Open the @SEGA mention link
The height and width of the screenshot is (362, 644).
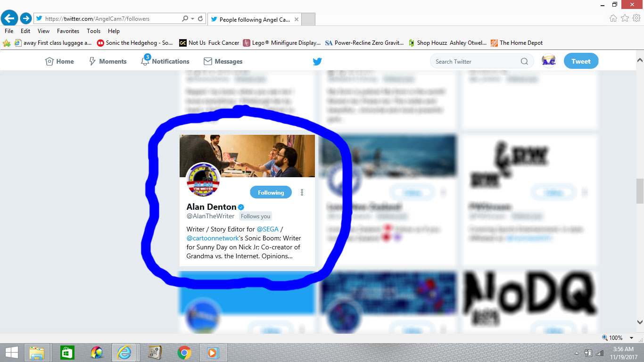click(268, 229)
